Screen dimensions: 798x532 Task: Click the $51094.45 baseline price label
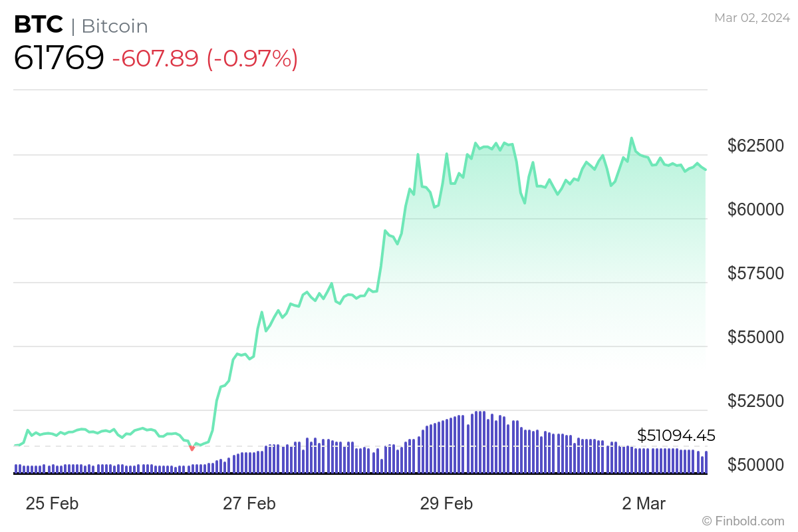point(676,436)
